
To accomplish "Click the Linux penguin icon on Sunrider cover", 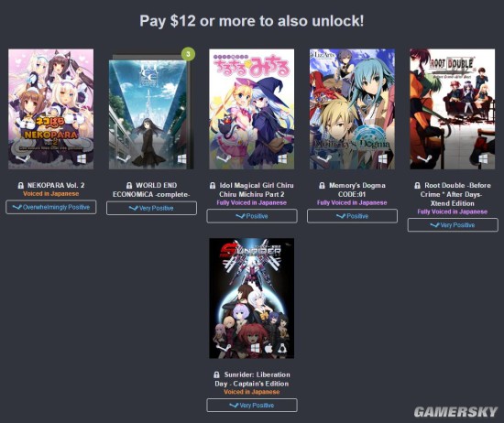I will 282,348.
